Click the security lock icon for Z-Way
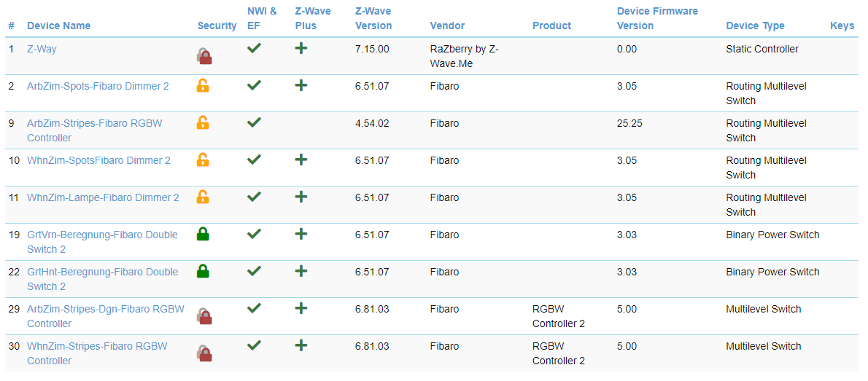The image size is (868, 381). (x=204, y=56)
